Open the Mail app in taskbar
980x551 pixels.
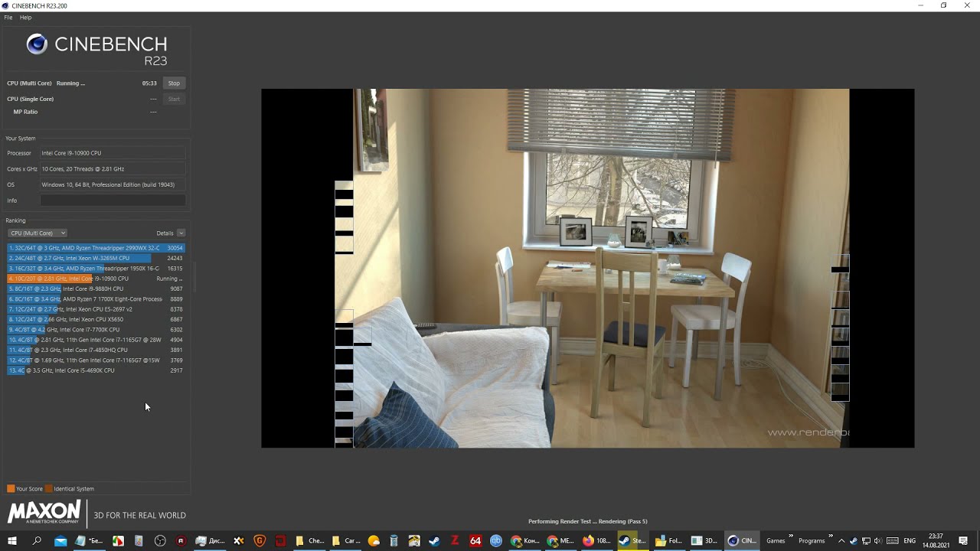(60, 541)
